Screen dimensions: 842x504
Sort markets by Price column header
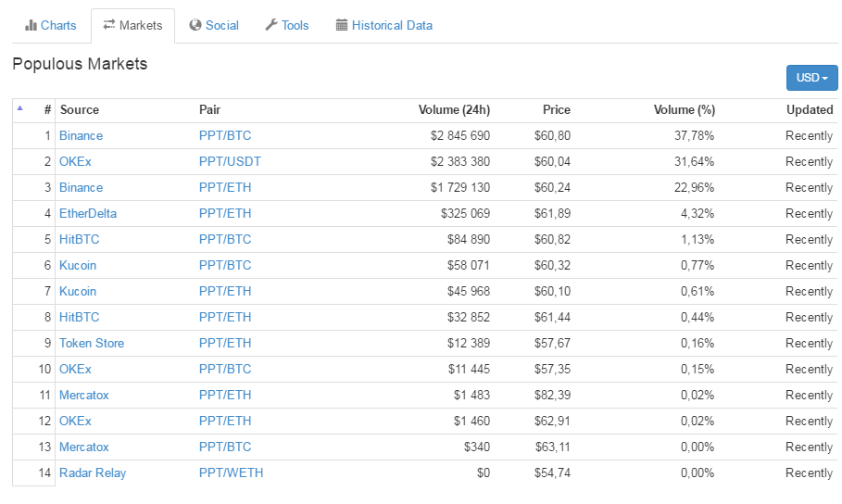(x=556, y=109)
